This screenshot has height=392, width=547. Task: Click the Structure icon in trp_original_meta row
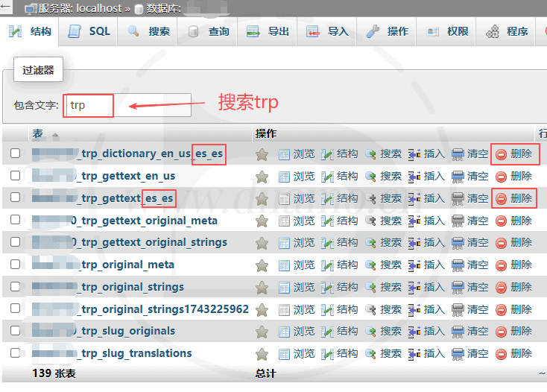pos(327,265)
